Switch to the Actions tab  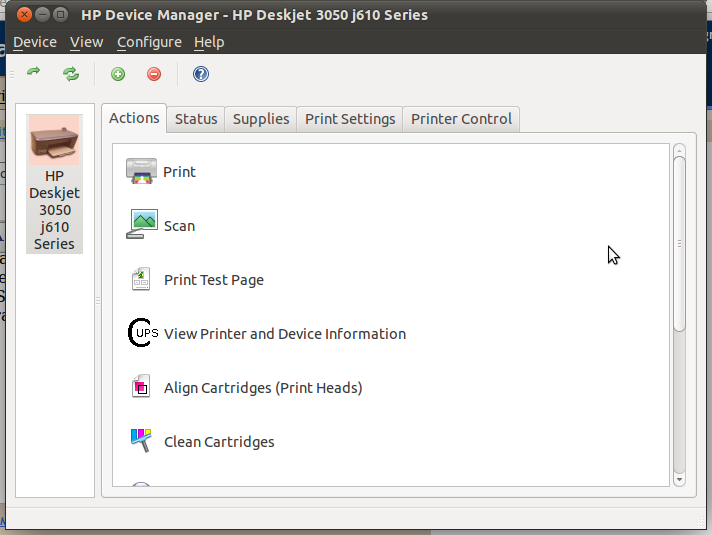coord(134,118)
